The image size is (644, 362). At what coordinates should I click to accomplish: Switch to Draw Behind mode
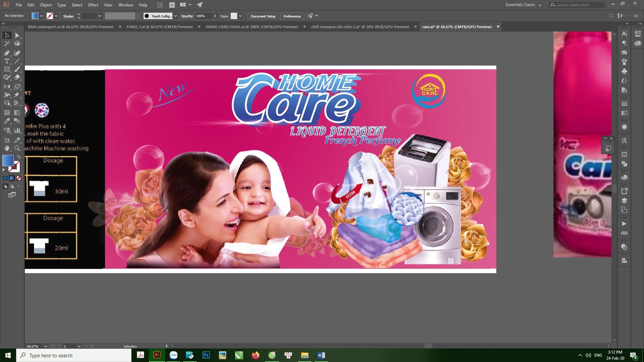tap(12, 186)
